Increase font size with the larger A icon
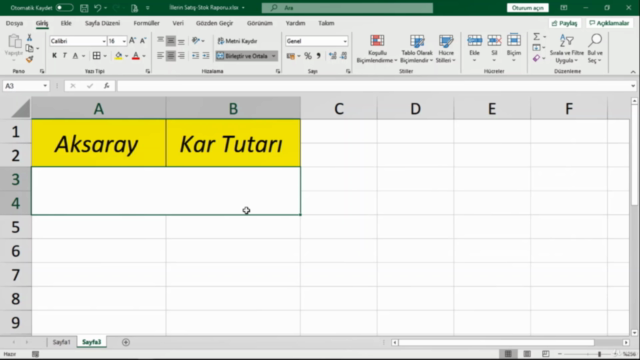The image size is (640, 360). pos(132,41)
